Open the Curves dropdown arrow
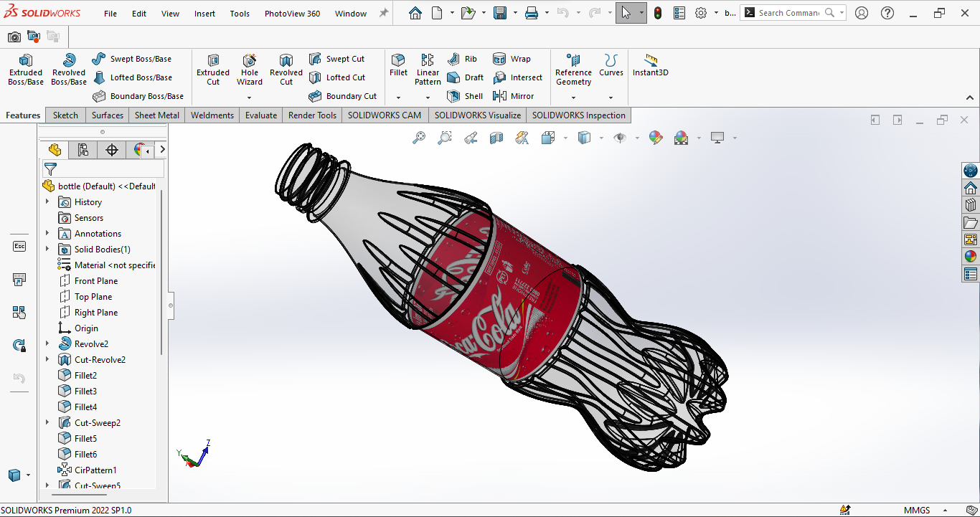Screen dimensions: 980x517 click(611, 98)
